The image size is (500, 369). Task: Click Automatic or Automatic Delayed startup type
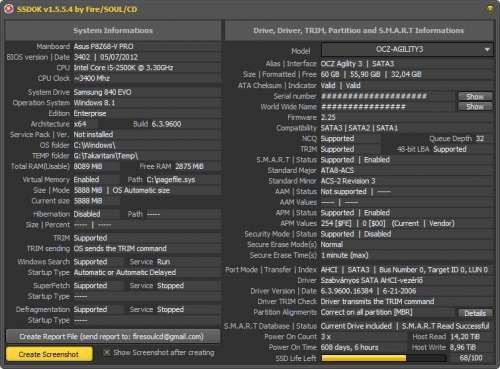point(125,272)
